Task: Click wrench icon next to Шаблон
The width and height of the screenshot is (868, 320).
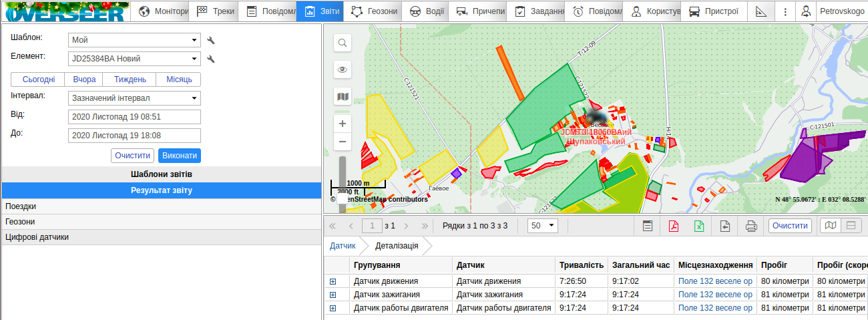Action: tap(211, 41)
